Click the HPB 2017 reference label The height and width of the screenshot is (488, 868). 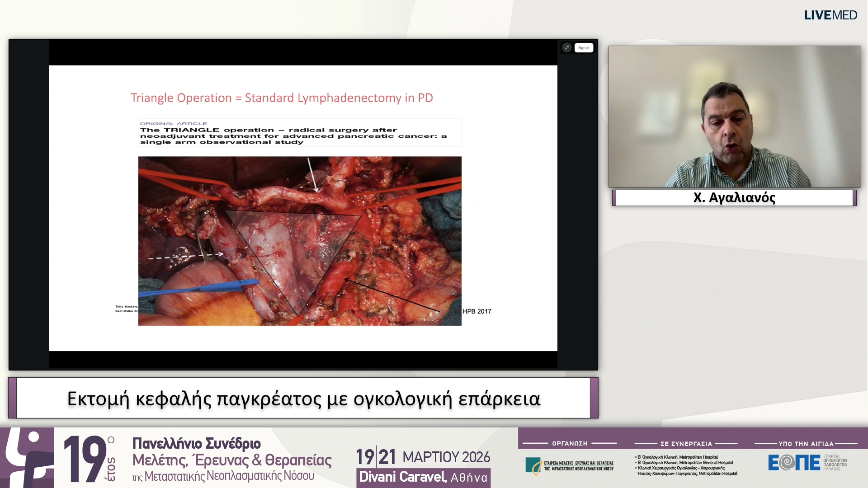[476, 311]
